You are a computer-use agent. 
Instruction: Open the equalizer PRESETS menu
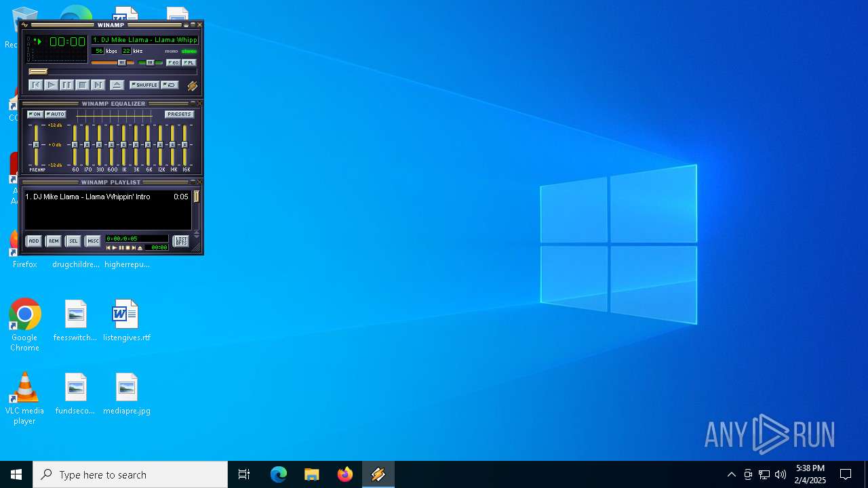click(x=180, y=115)
